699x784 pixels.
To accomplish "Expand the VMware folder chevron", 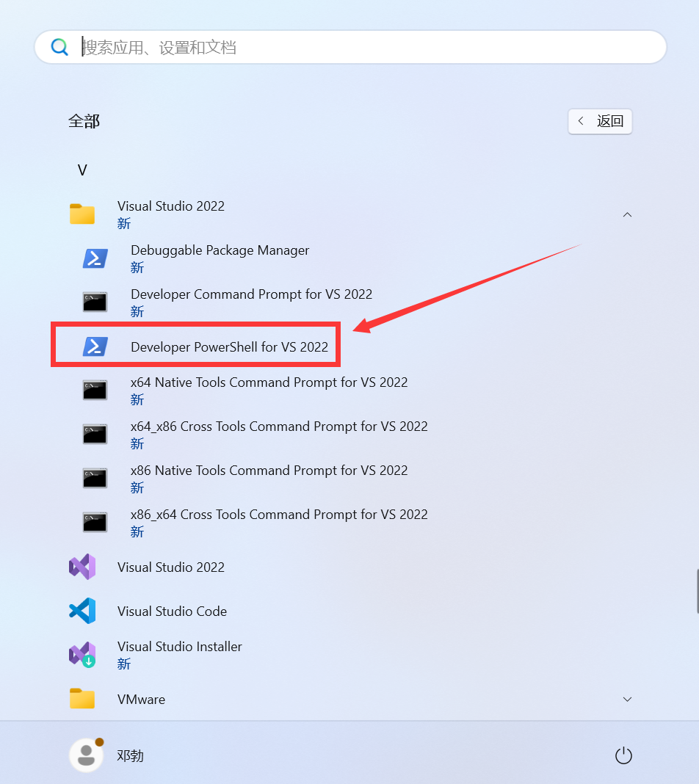I will [627, 699].
